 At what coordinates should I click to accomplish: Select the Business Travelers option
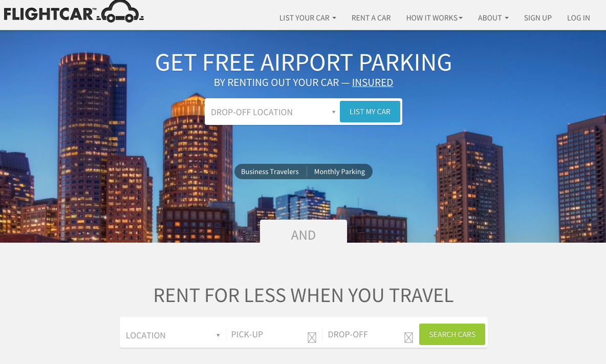point(270,172)
